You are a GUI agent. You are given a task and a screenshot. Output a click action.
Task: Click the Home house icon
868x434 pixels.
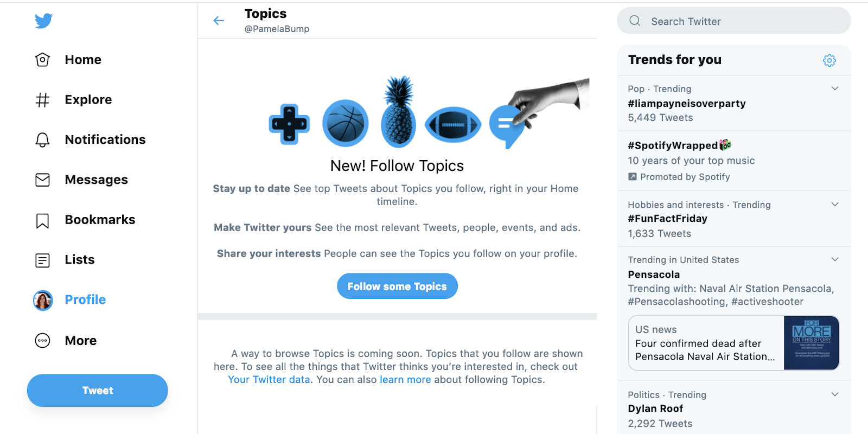[x=42, y=60]
